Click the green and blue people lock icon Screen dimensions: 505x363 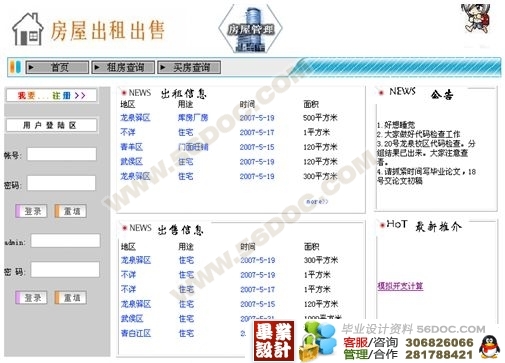point(318,342)
